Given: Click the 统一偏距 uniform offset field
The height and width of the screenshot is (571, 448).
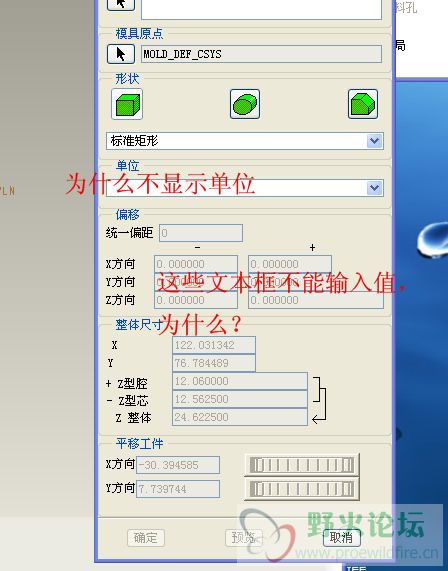Looking at the screenshot, I should (201, 233).
